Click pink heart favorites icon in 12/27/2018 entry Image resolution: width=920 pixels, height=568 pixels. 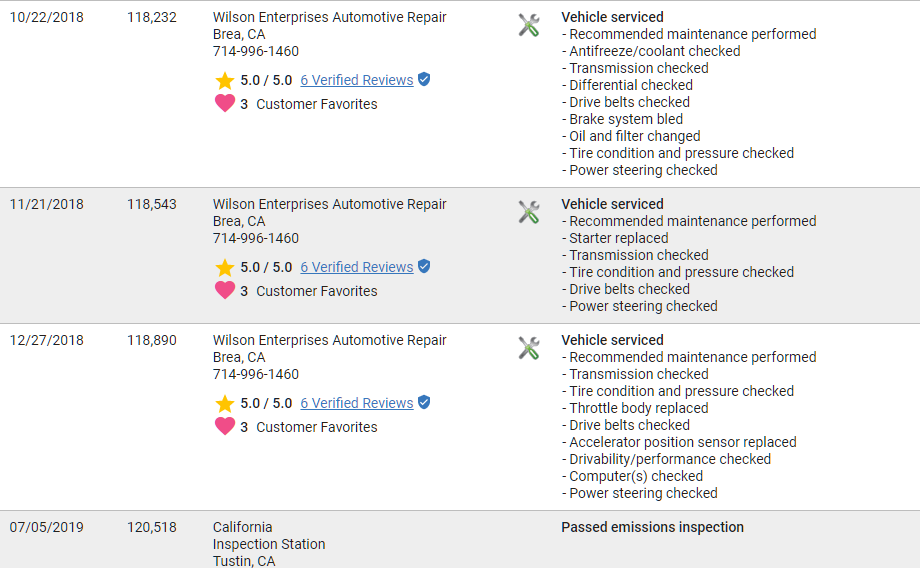[225, 426]
